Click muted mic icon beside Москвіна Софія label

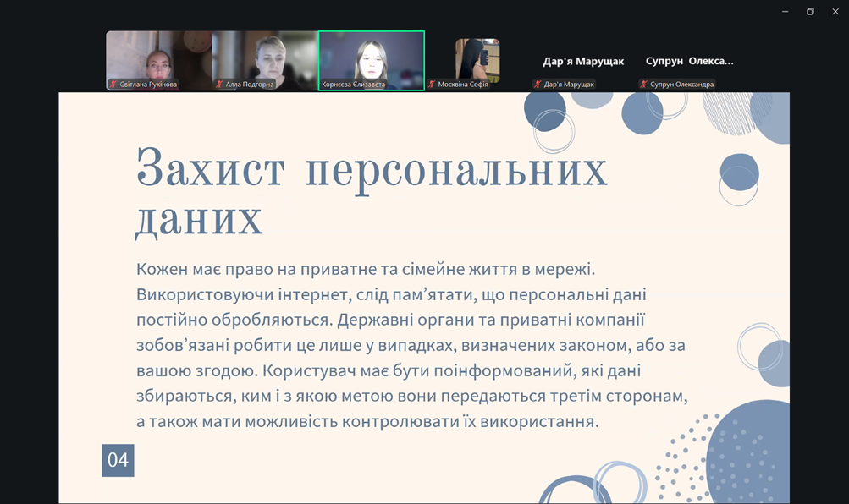click(x=432, y=85)
